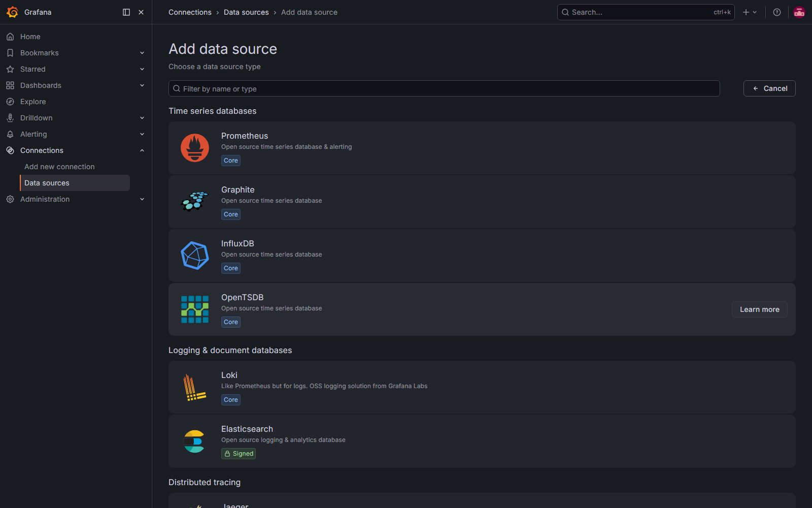812x508 pixels.
Task: Click the 'Choose a data source type' subtitle
Action: coord(215,67)
